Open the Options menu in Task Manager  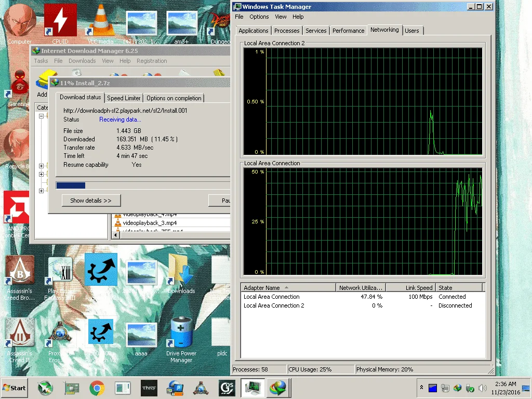259,17
